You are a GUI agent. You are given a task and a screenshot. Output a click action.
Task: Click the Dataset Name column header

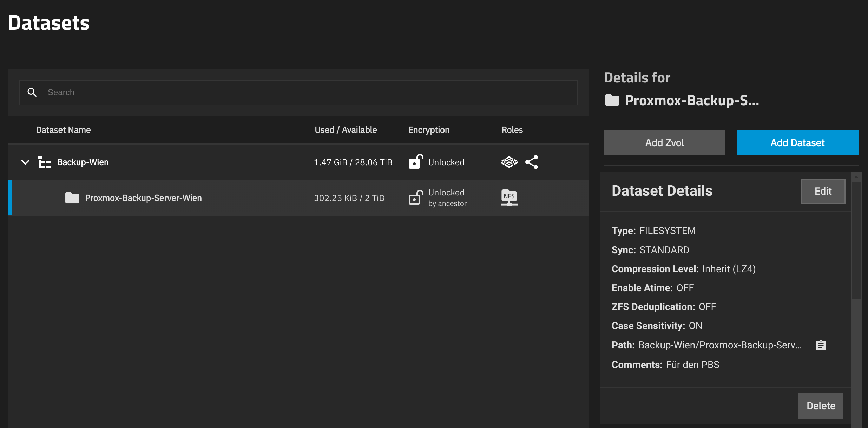[x=63, y=130]
